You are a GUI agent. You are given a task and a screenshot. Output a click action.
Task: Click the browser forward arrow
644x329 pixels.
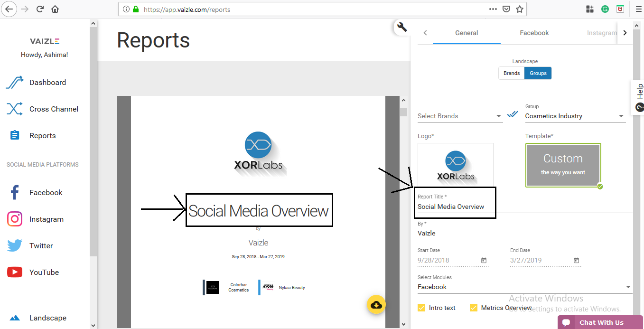(x=25, y=9)
